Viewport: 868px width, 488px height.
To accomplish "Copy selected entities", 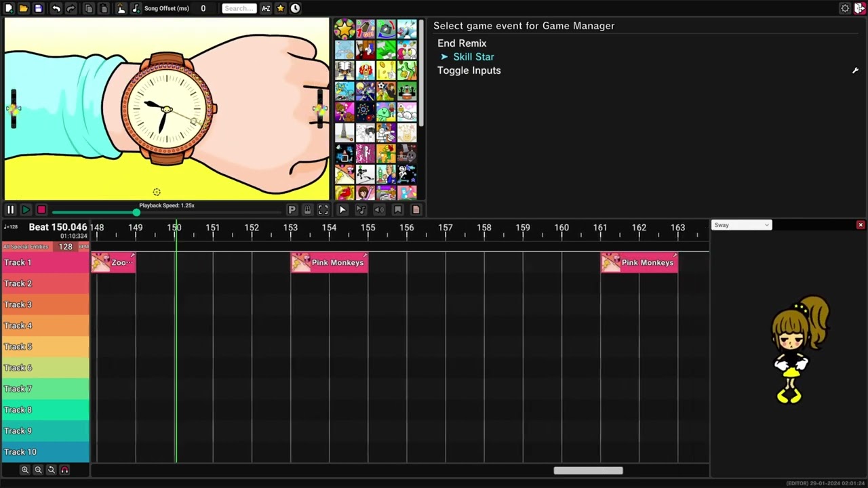I will click(x=89, y=8).
